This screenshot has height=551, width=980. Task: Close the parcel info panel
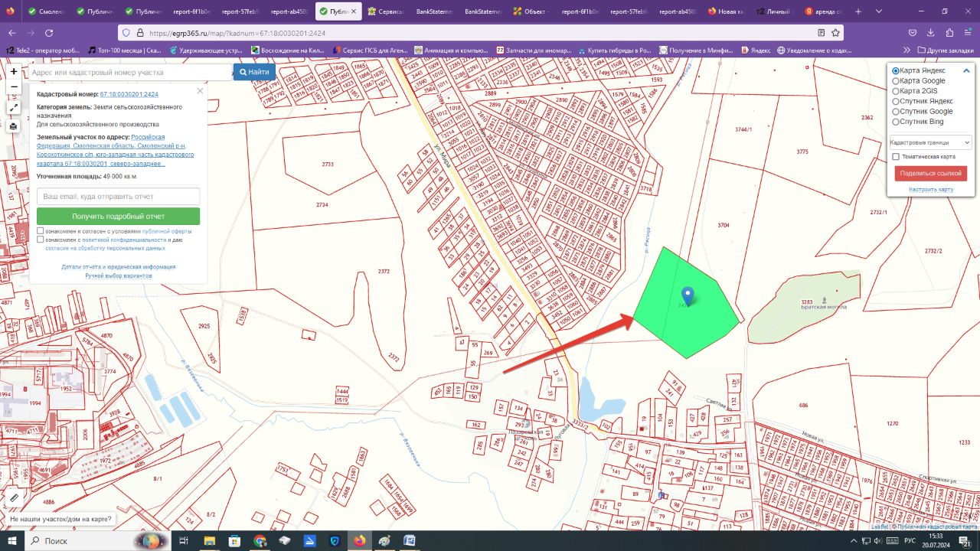(200, 90)
